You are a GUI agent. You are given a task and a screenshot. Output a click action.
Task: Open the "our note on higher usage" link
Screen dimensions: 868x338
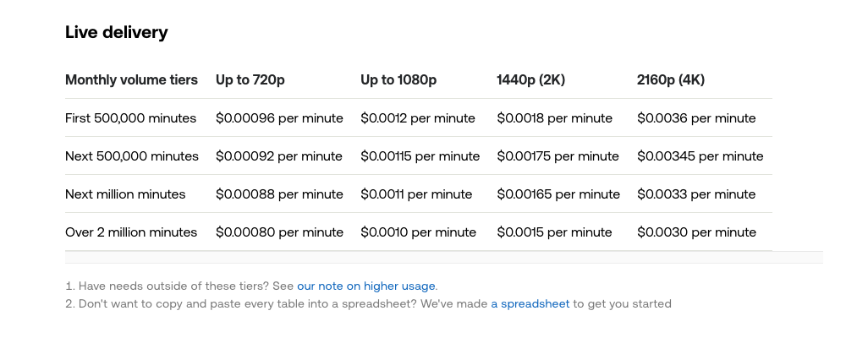(x=366, y=286)
